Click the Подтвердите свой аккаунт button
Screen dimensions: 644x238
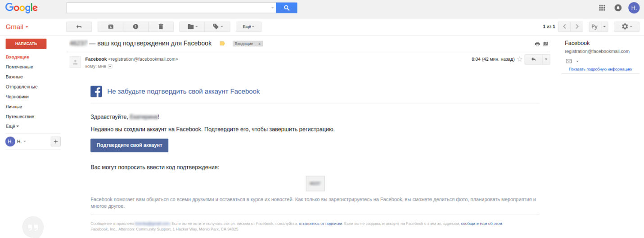coord(129,145)
